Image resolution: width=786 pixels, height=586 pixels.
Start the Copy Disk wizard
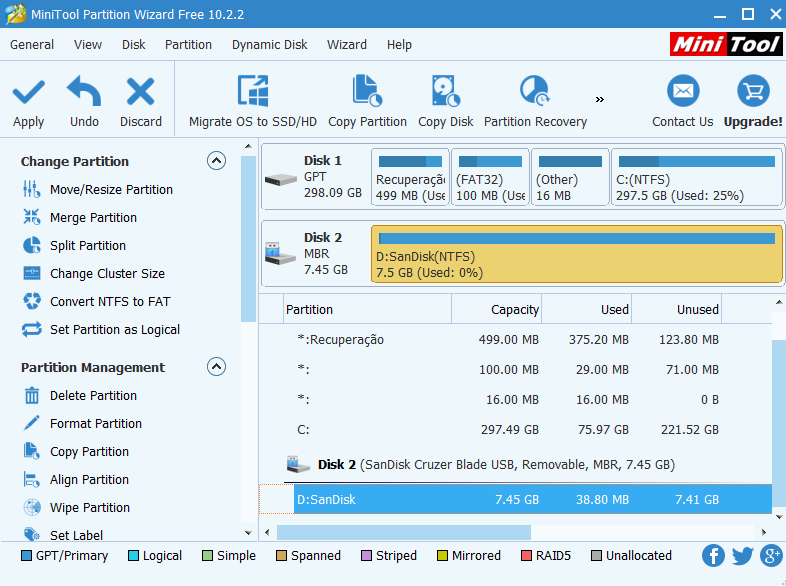click(445, 102)
